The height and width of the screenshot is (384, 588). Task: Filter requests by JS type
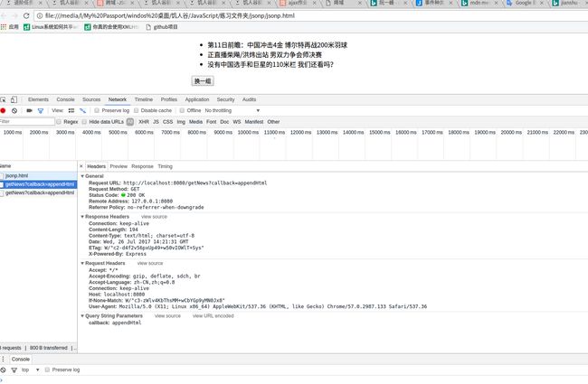[x=156, y=122]
